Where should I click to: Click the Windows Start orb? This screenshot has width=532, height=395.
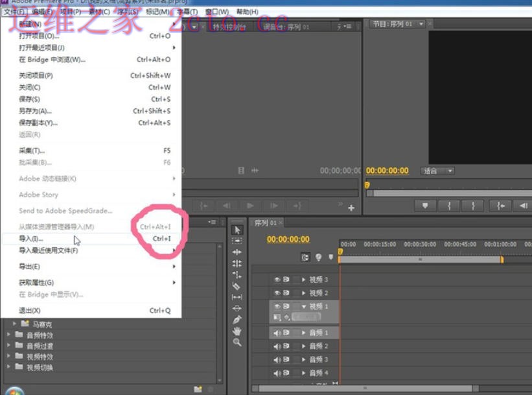coord(14,391)
